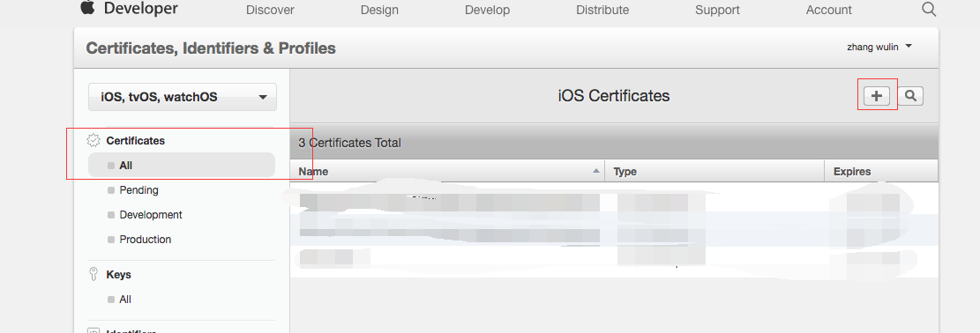980x333 pixels.
Task: Click 'iOS Certificates' heading text
Action: pyautogui.click(x=614, y=96)
